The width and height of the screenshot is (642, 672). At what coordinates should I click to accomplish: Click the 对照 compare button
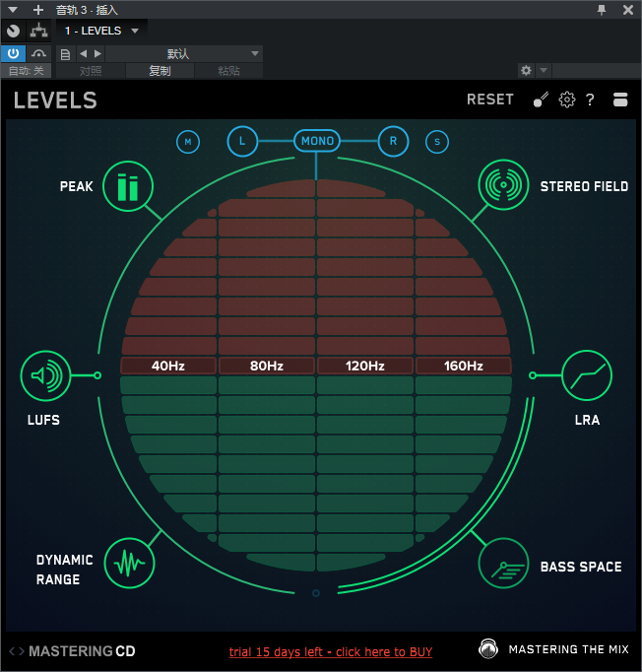[91, 71]
